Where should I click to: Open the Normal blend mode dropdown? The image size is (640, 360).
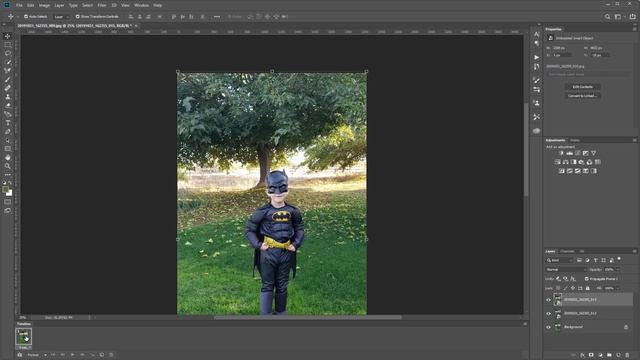[x=566, y=269]
